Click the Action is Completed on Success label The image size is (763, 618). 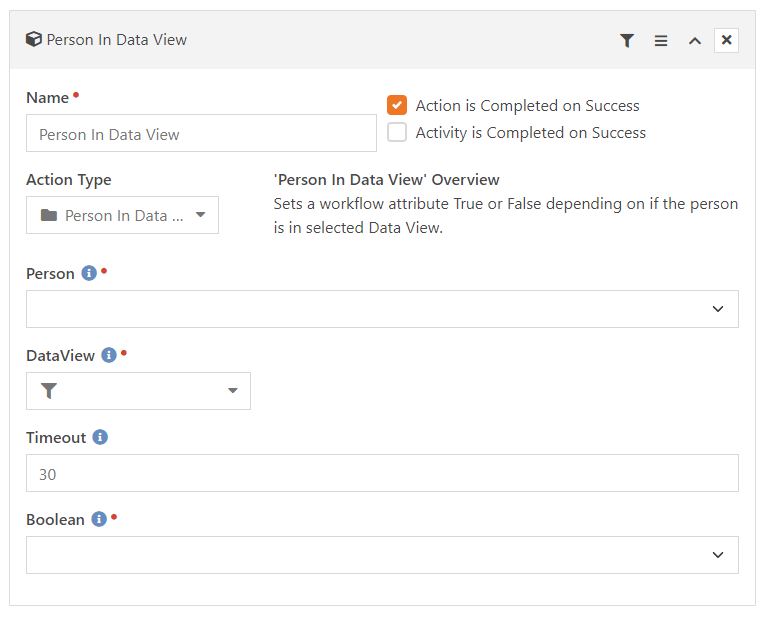coord(527,106)
